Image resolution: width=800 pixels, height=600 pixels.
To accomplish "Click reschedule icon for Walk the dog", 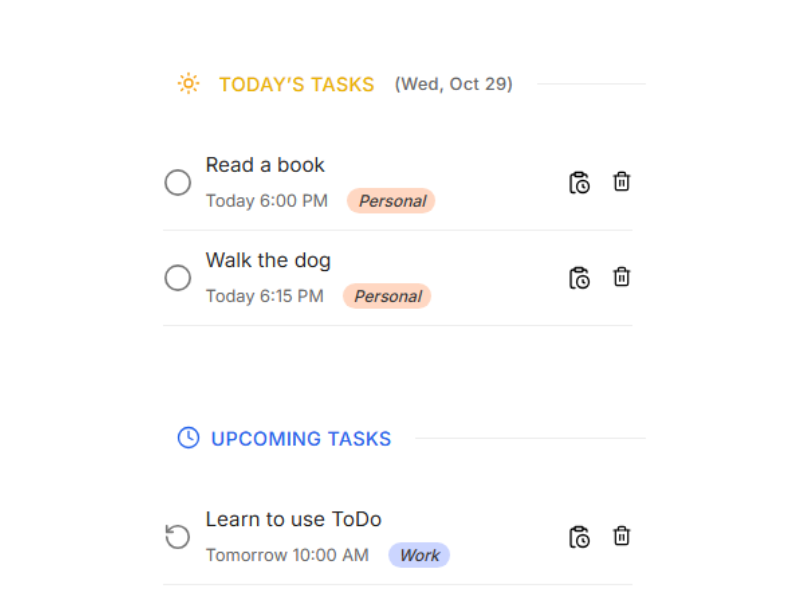I will pyautogui.click(x=579, y=278).
